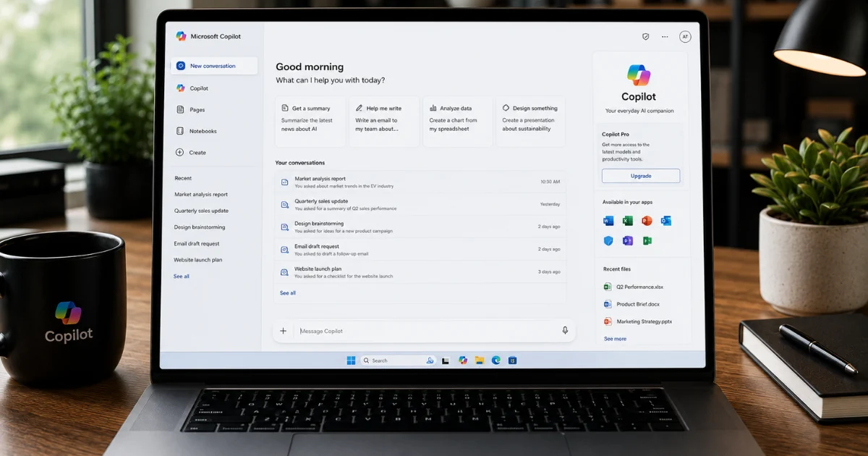
Task: Open Email draft request conversation row
Action: pos(420,249)
